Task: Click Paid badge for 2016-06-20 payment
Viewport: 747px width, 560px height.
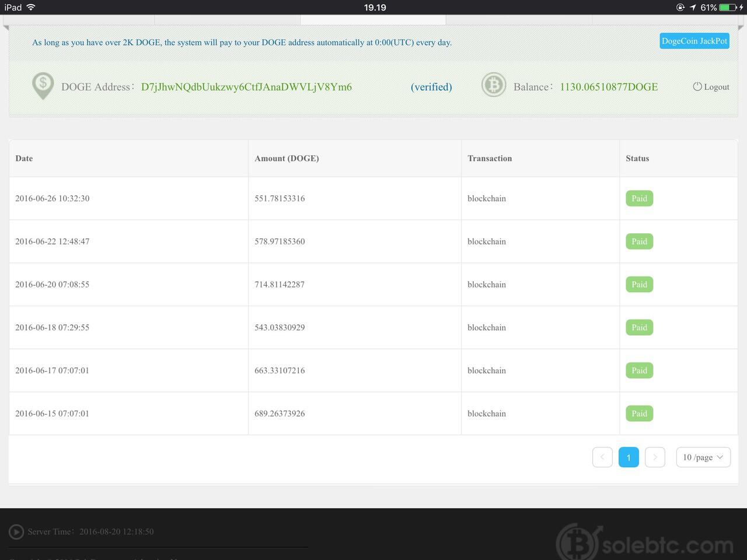Action: tap(640, 285)
